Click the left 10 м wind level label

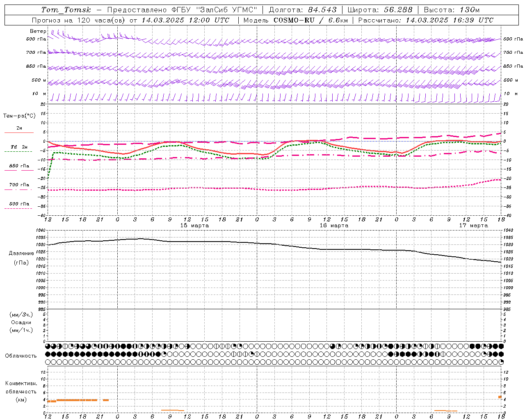(39, 94)
